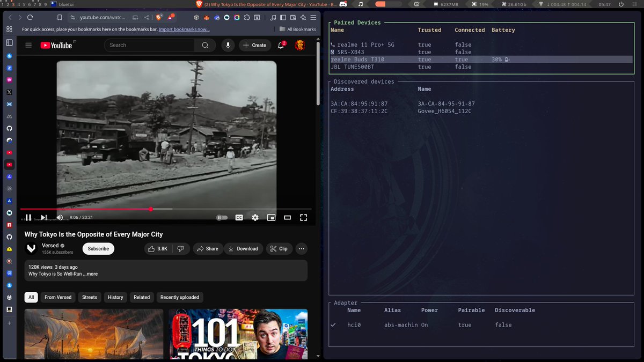Pause the YouTube video
The width and height of the screenshot is (644, 362).
pyautogui.click(x=28, y=217)
